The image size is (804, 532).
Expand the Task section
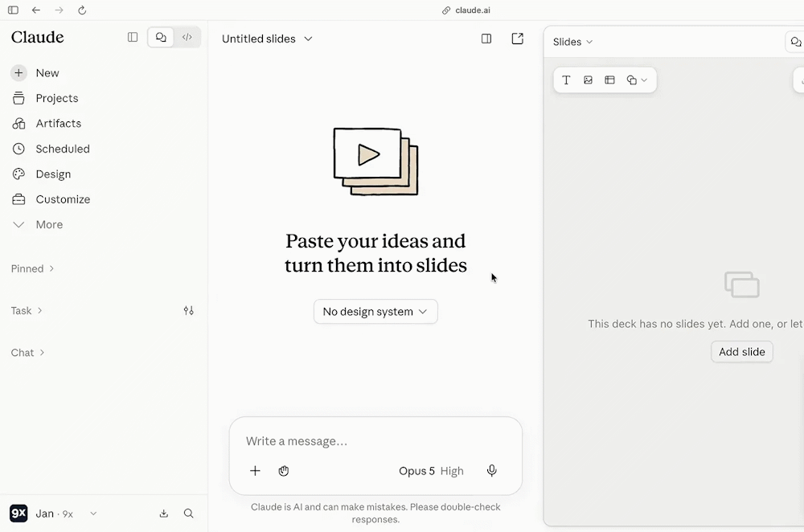27,310
